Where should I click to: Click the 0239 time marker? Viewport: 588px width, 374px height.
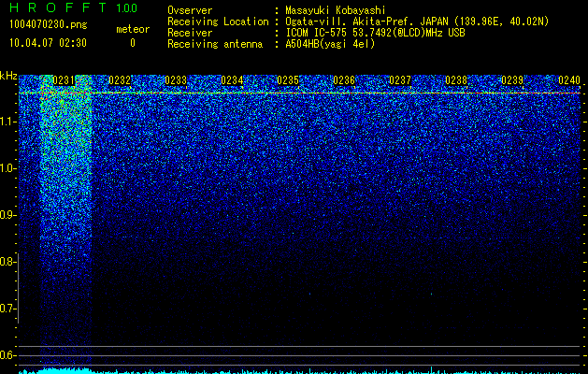pos(512,80)
